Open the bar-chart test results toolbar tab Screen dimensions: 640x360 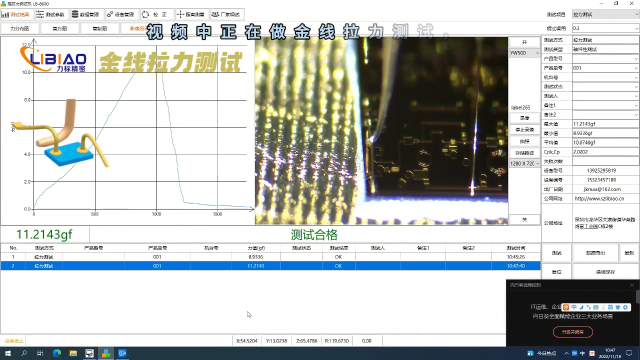pyautogui.click(x=17, y=14)
